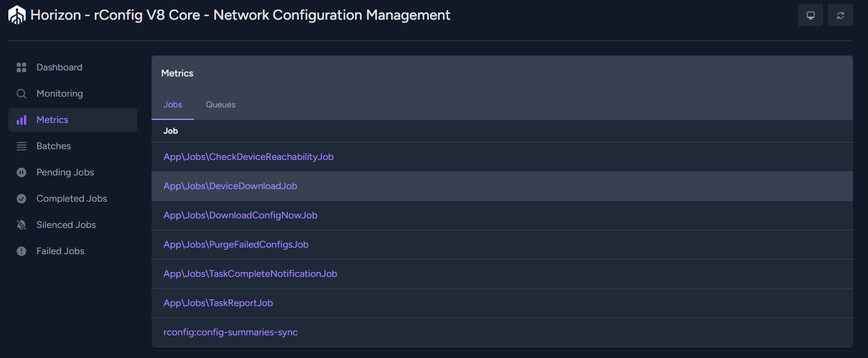Toggle theme with the monitor icon button
Screen dimensions: 868x358
pos(811,15)
